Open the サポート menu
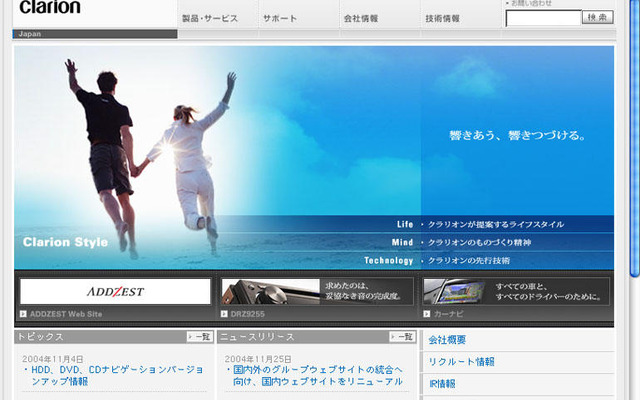 (280, 18)
